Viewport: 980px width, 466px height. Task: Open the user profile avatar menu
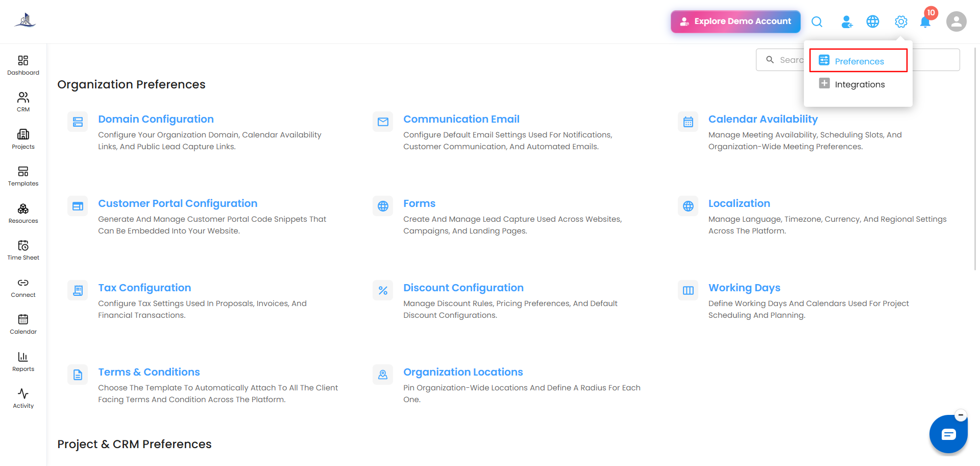(956, 21)
